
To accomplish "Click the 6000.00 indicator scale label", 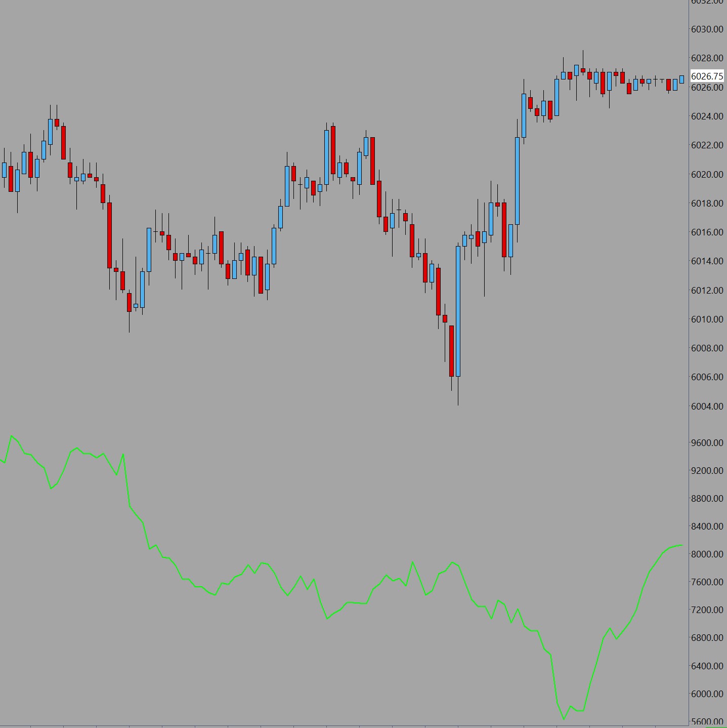I will [x=707, y=694].
